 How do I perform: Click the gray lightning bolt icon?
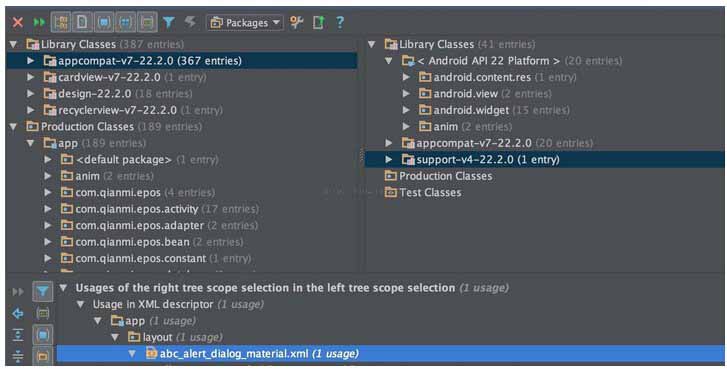(190, 22)
